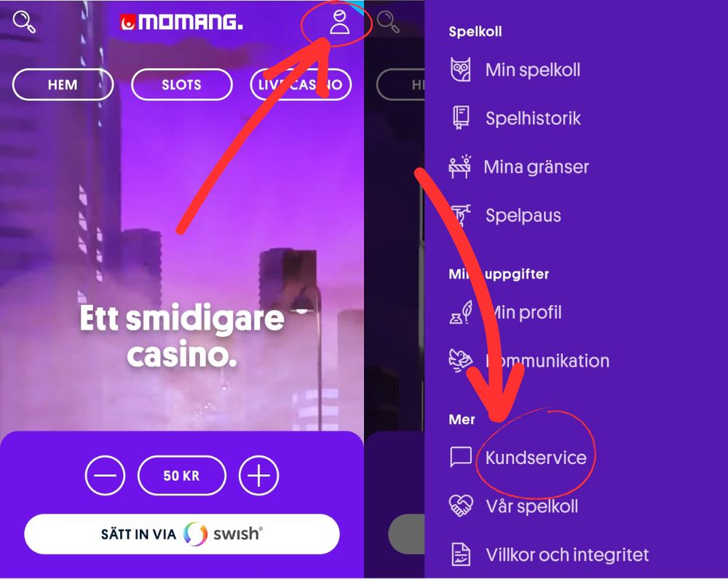Click the owl icon beside Min spelkoll
Screen dimensions: 728x582
[461, 70]
